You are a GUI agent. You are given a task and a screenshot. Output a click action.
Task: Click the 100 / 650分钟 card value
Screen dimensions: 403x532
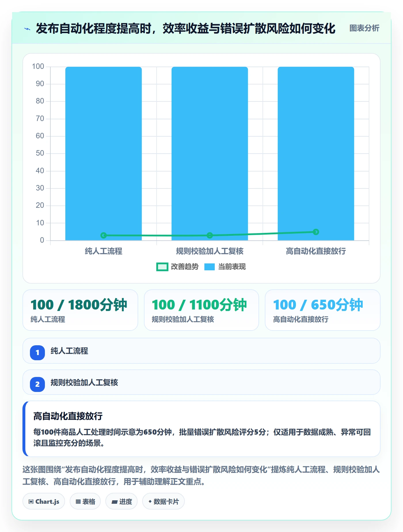pyautogui.click(x=318, y=305)
